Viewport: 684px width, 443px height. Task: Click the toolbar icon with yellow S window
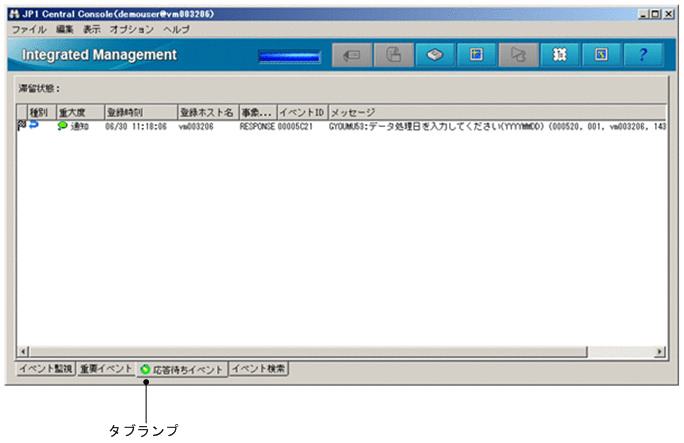click(601, 55)
